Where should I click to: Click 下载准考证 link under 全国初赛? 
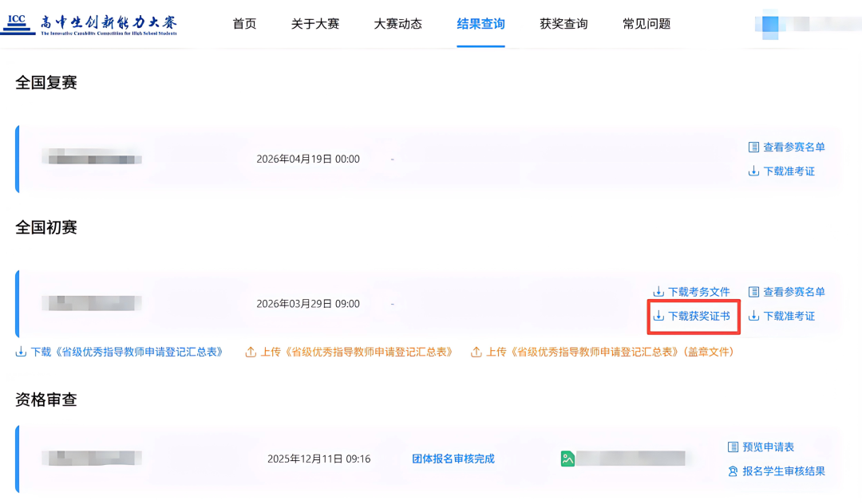point(789,317)
